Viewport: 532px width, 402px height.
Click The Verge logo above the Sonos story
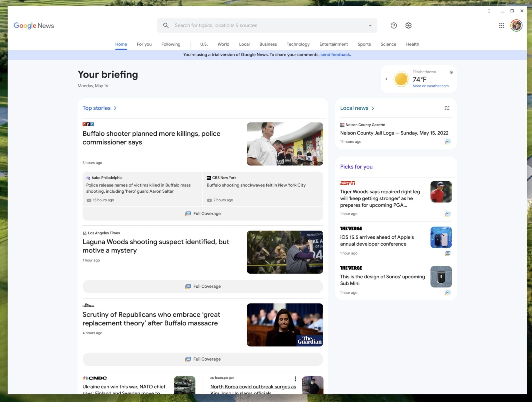351,268
